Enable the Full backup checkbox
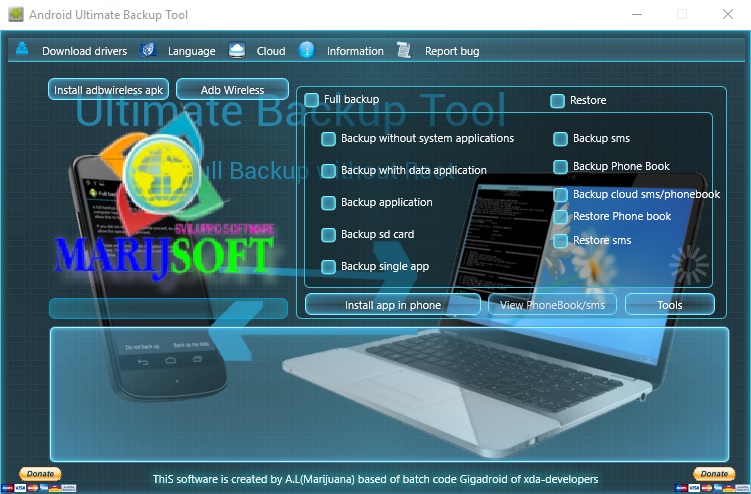The height and width of the screenshot is (494, 751). [311, 100]
